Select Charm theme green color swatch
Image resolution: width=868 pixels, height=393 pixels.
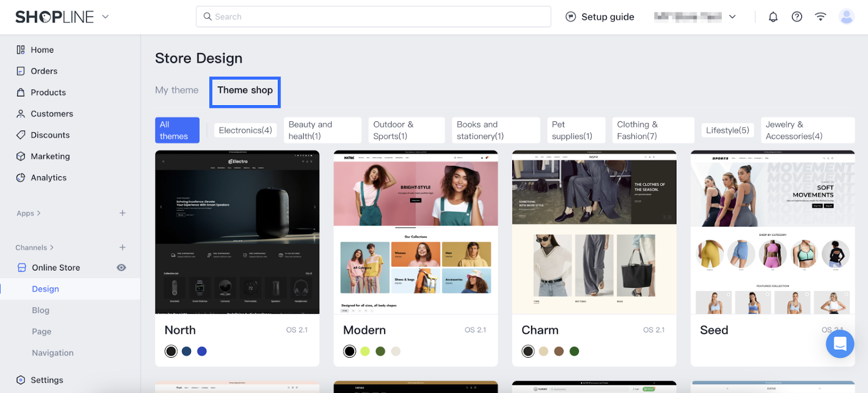pyautogui.click(x=574, y=351)
